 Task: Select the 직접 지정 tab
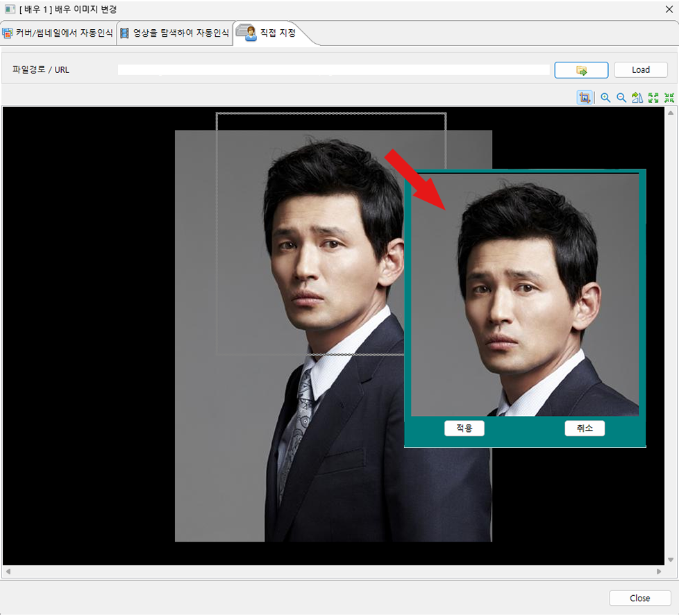pyautogui.click(x=268, y=33)
